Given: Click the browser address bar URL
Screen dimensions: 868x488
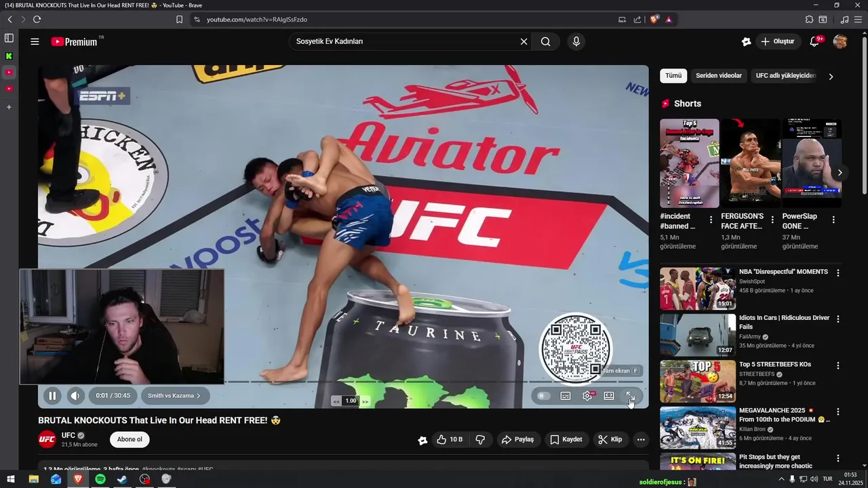Looking at the screenshot, I should [x=257, y=20].
